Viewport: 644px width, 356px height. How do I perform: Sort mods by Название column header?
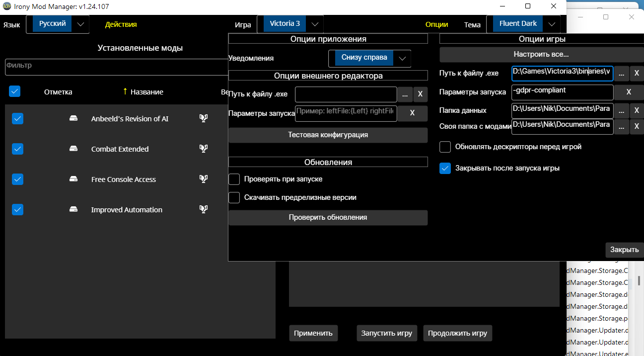pos(146,91)
